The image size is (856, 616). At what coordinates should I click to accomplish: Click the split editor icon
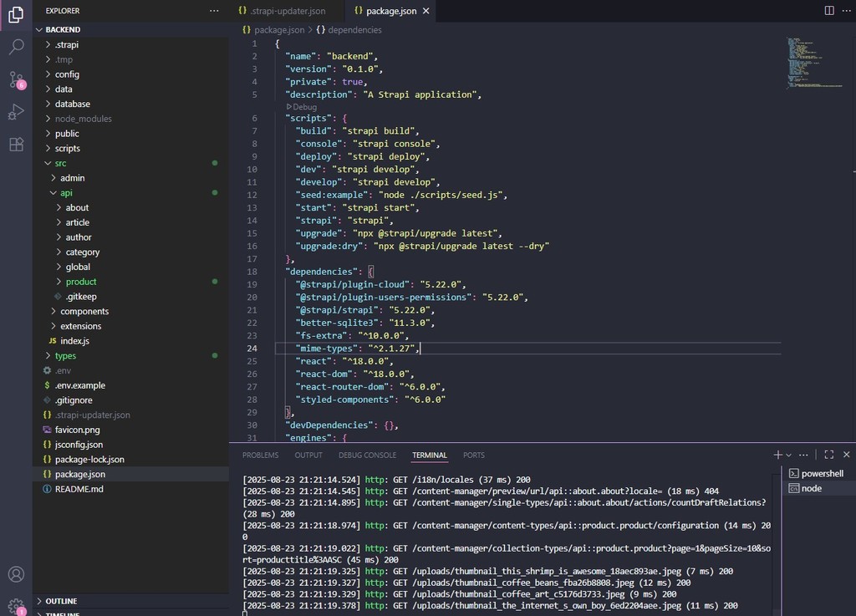pos(829,11)
